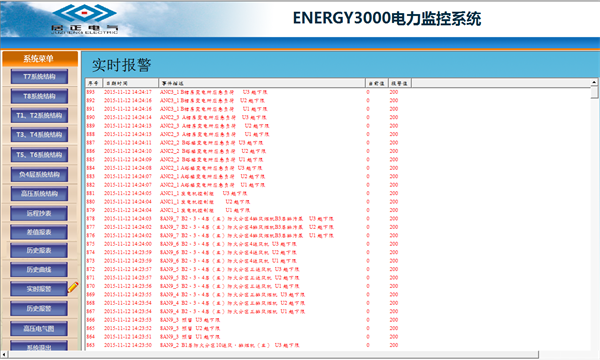Select the timestamp 2015-11-12 14:23:53
Image resolution: width=600 pixels, height=360 pixels.
pyautogui.click(x=128, y=320)
